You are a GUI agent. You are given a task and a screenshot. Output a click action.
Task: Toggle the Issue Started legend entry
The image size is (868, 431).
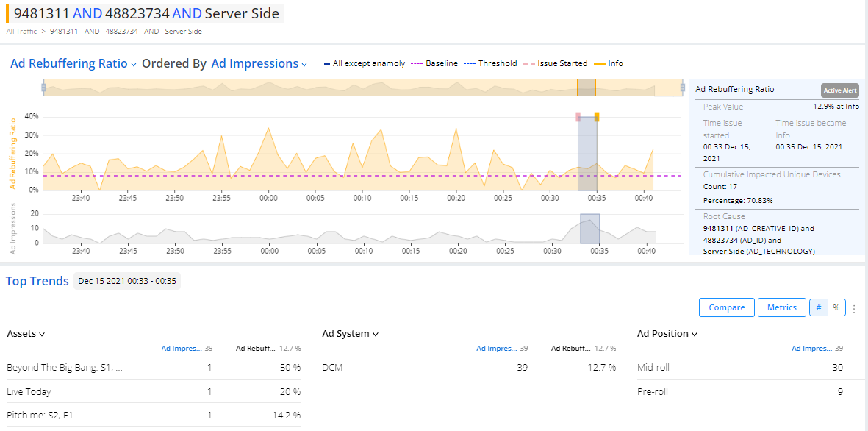click(x=555, y=64)
